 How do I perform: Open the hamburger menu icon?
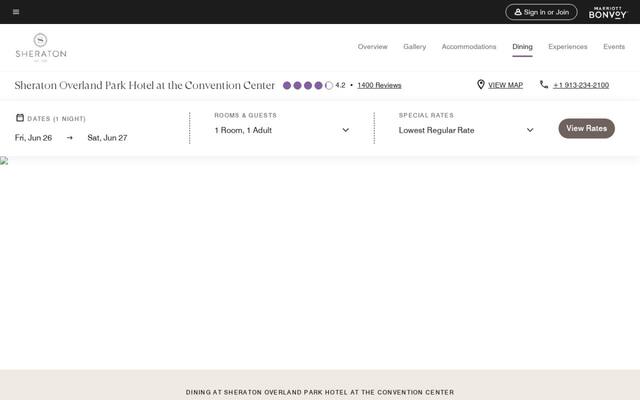click(x=16, y=12)
